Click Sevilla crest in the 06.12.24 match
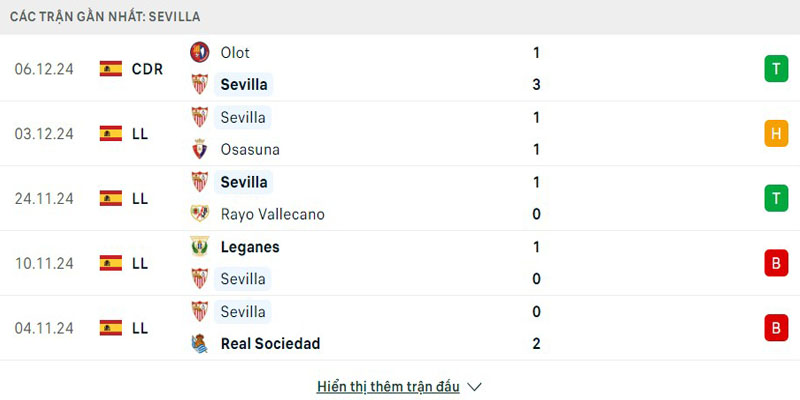The height and width of the screenshot is (400, 800). (200, 85)
